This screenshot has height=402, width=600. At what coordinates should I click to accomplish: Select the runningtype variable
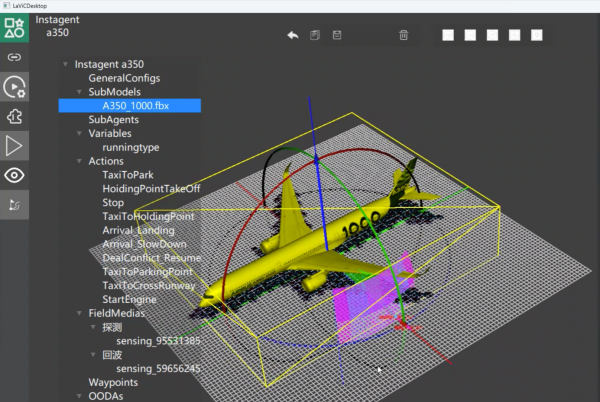(x=130, y=147)
